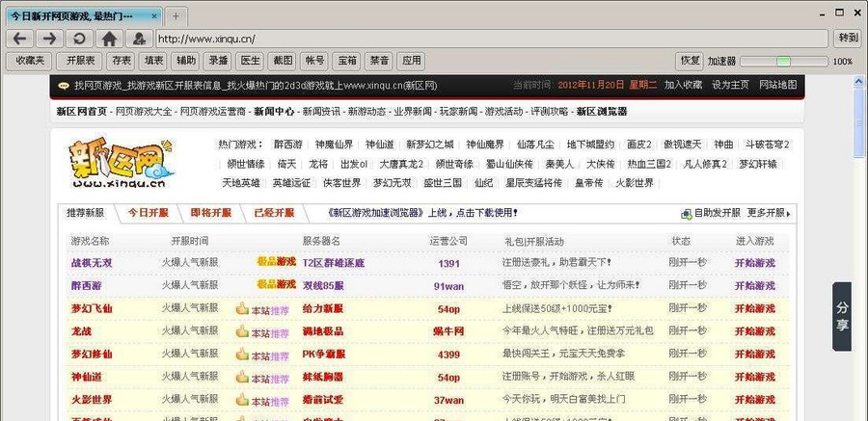Go to the Home page icon
Screen dimensions: 868x421
click(109, 39)
